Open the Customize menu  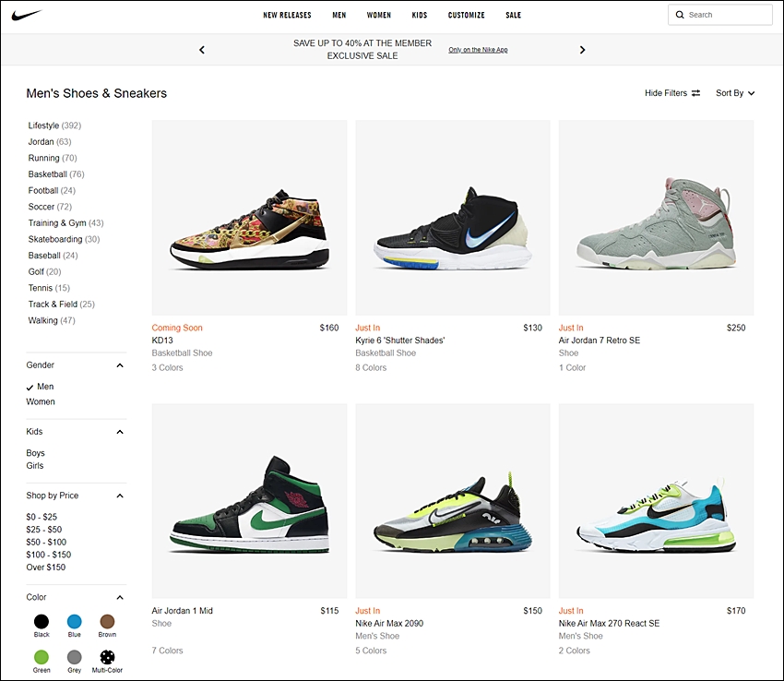pyautogui.click(x=467, y=15)
